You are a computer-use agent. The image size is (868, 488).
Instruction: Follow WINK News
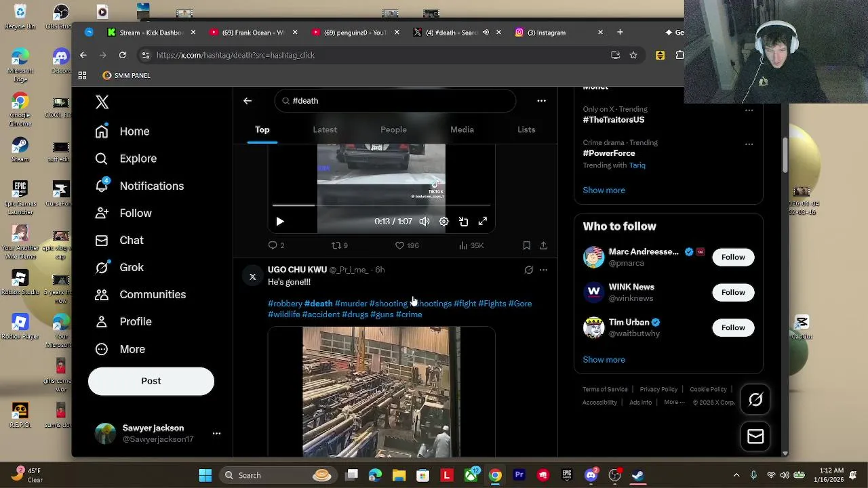pos(733,292)
